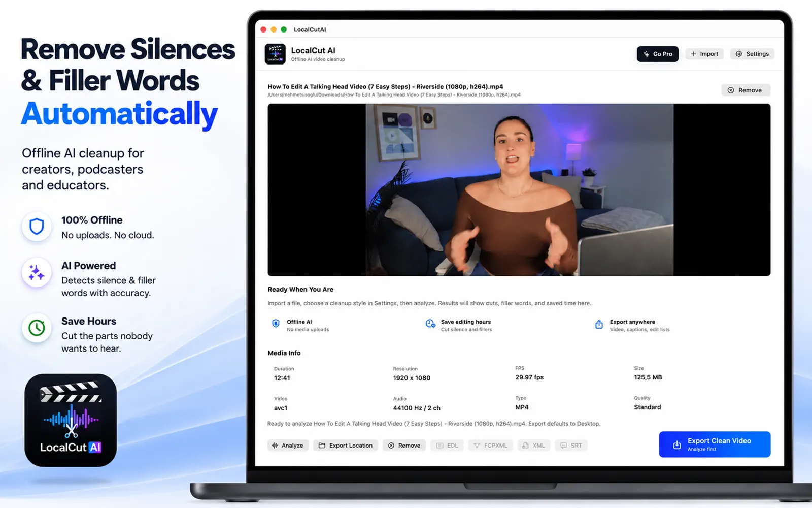Click the Save Hours clock icon on the left panel
812x508 pixels.
tap(37, 328)
